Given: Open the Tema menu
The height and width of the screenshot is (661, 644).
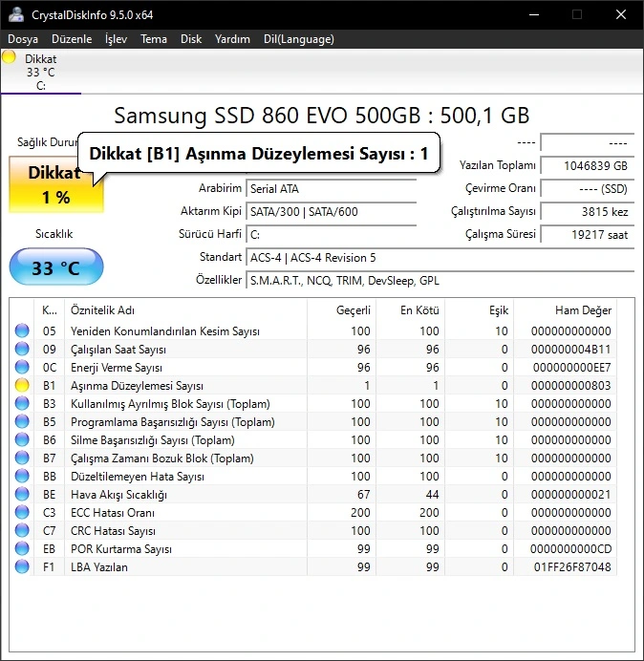Looking at the screenshot, I should (x=154, y=39).
